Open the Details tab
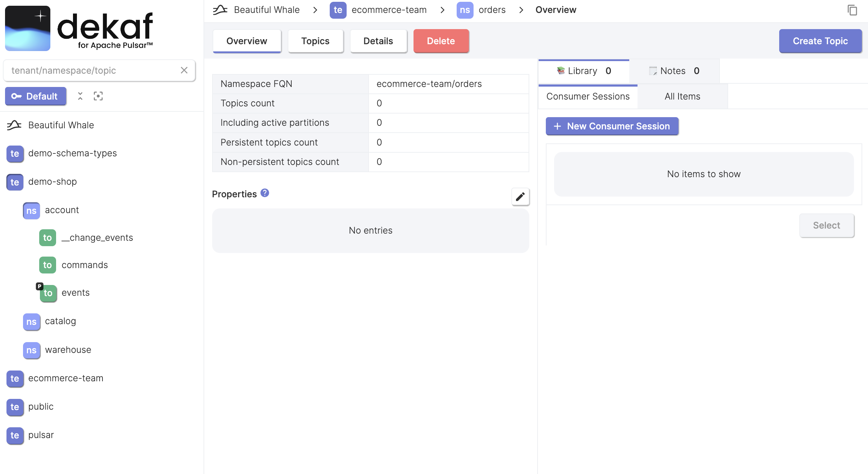 pos(378,41)
